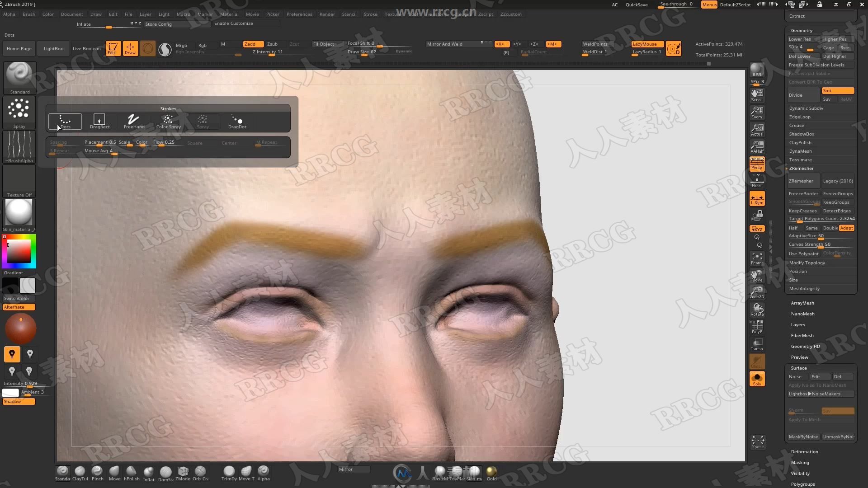Open the Spray stroke selector

[19, 113]
